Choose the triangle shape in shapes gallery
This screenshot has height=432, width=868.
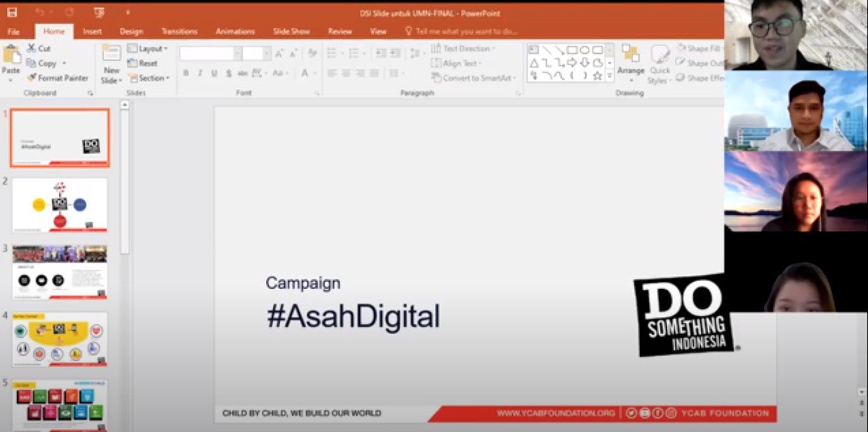(x=534, y=63)
